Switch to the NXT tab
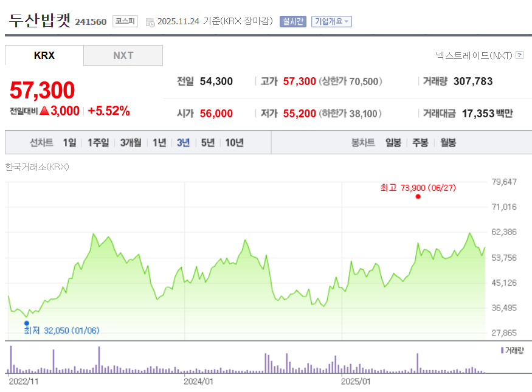 point(123,55)
